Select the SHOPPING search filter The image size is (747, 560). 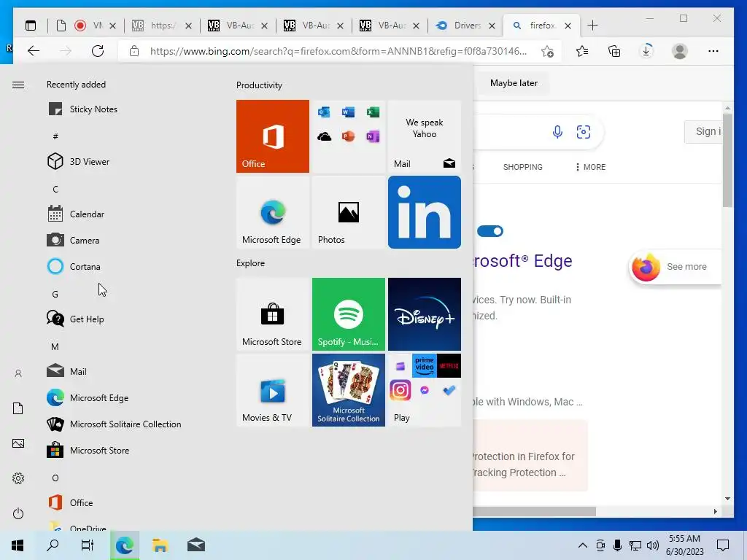point(522,167)
